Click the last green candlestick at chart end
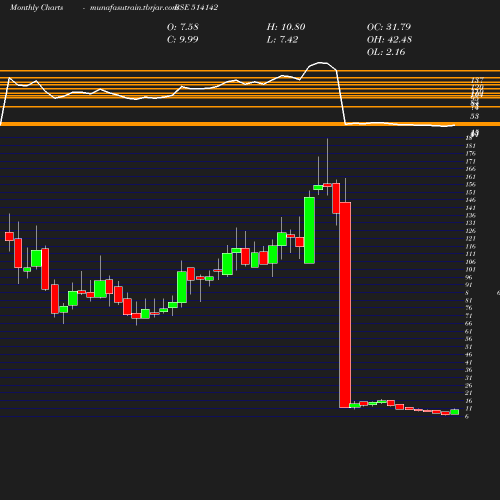 pos(455,412)
